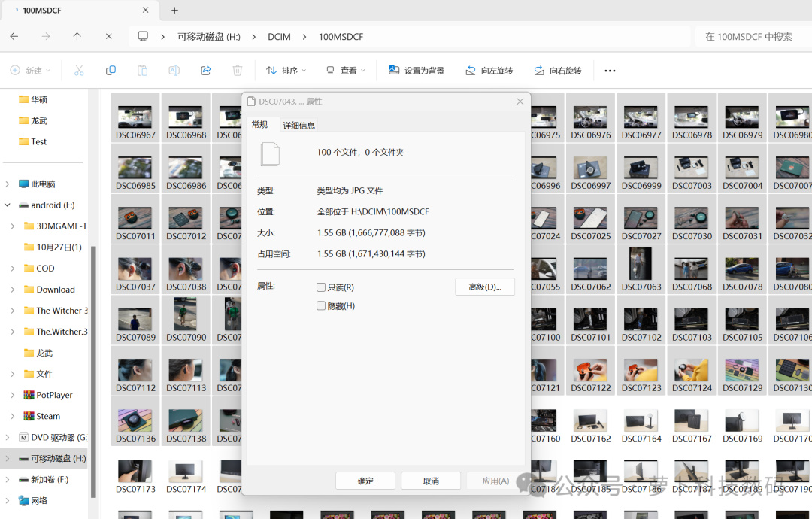
Task: Switch to the 详细信息 tab in properties
Action: (298, 126)
